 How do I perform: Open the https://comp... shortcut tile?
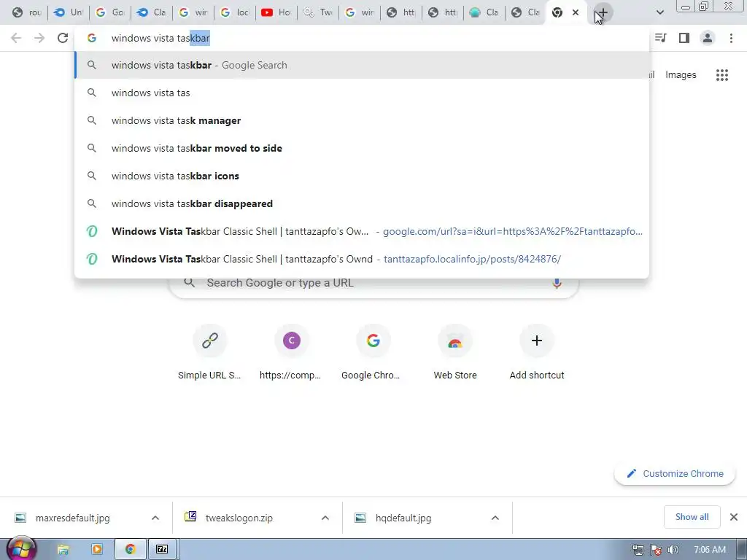(x=291, y=353)
